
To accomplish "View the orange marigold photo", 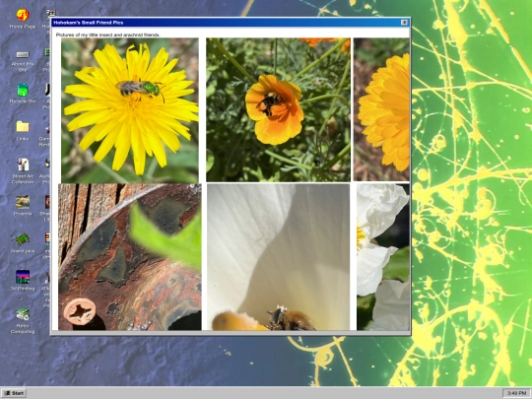I will tap(381, 109).
